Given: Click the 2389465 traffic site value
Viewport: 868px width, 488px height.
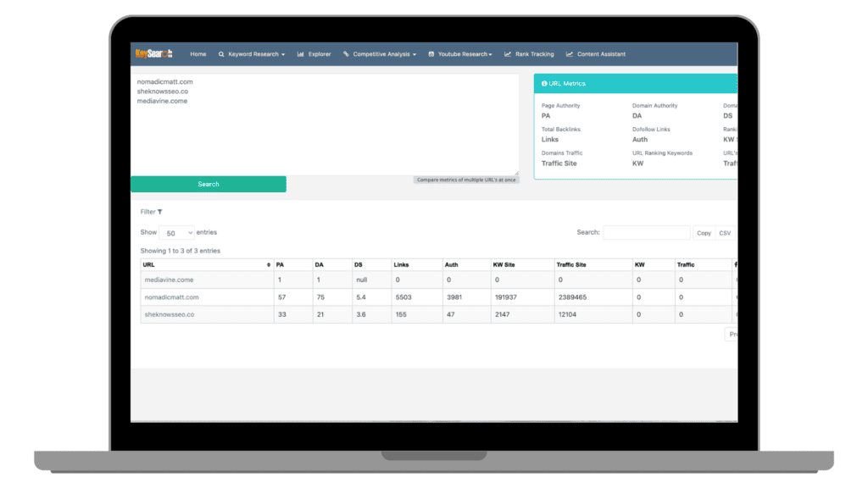Looking at the screenshot, I should coord(572,297).
